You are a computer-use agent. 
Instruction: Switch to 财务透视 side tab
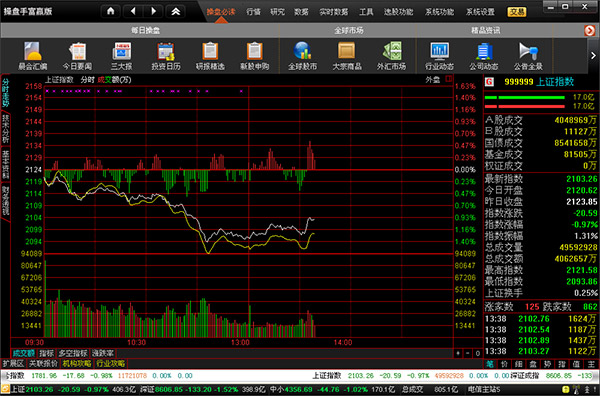point(6,201)
